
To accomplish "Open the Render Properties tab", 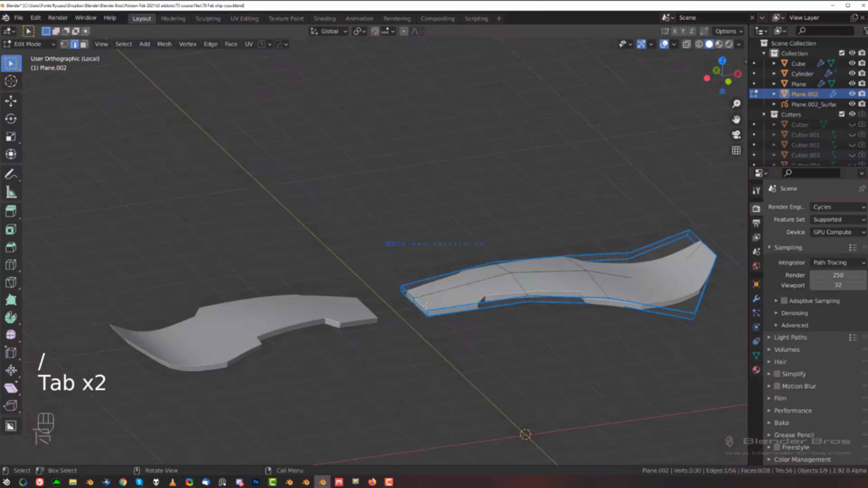I will pyautogui.click(x=756, y=208).
